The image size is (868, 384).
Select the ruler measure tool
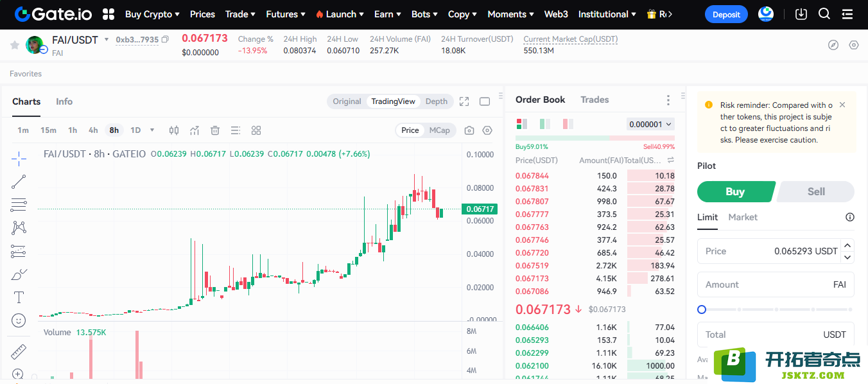(19, 351)
